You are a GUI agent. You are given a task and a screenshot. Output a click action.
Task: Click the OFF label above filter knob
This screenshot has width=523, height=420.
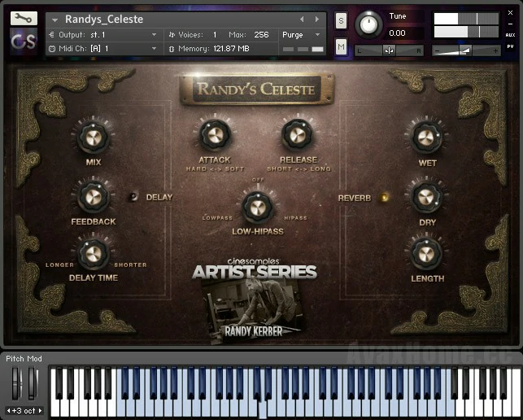[x=258, y=180]
